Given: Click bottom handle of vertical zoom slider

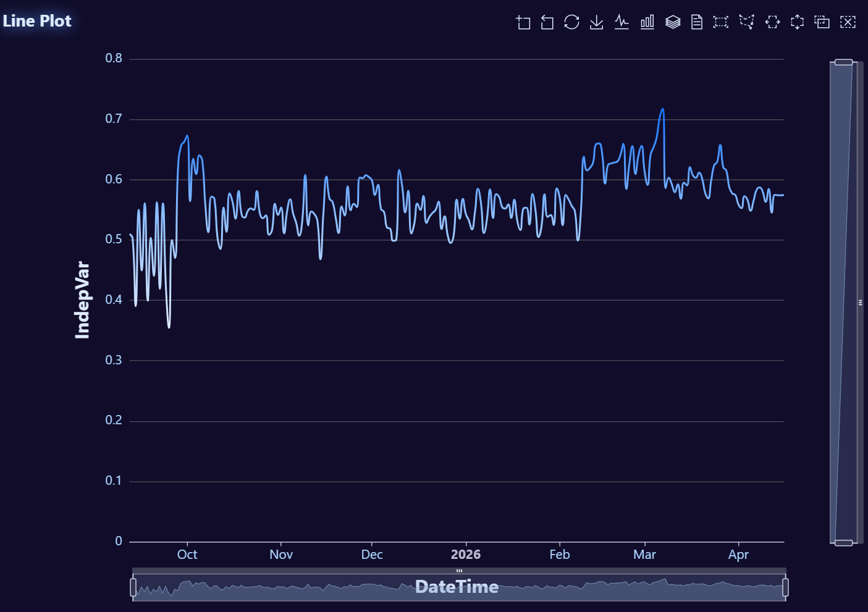Looking at the screenshot, I should click(x=843, y=543).
